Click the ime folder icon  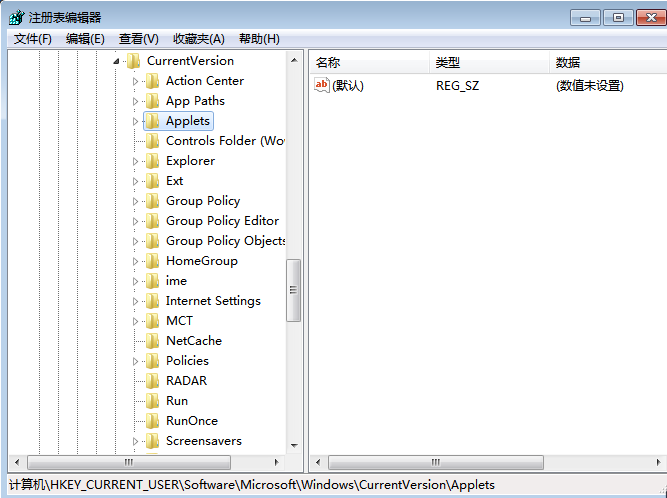coord(152,281)
